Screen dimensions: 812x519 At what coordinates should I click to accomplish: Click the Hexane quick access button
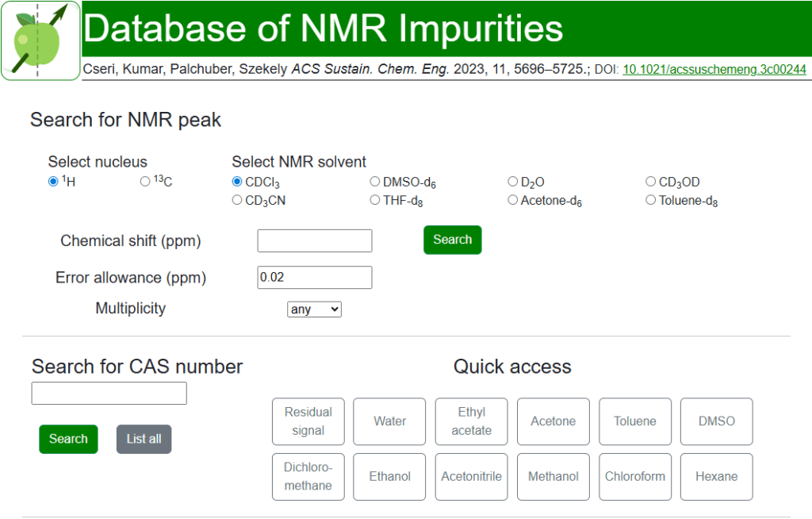pyautogui.click(x=717, y=476)
